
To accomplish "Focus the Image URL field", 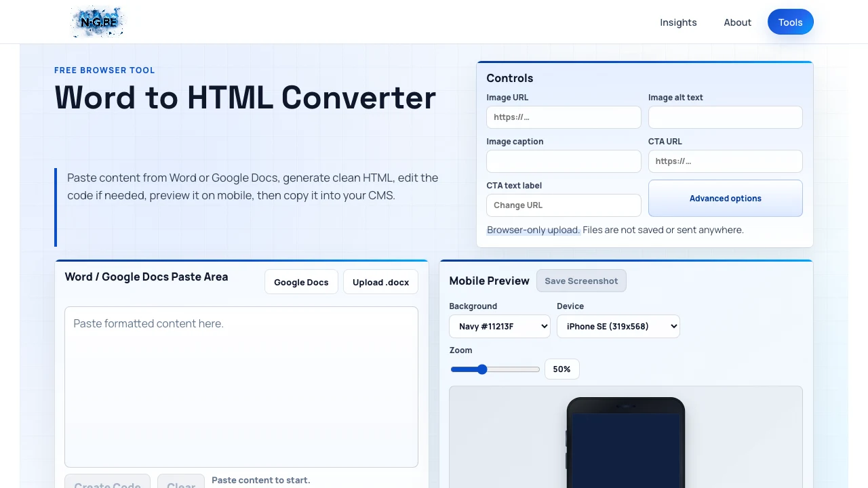I will [x=564, y=117].
